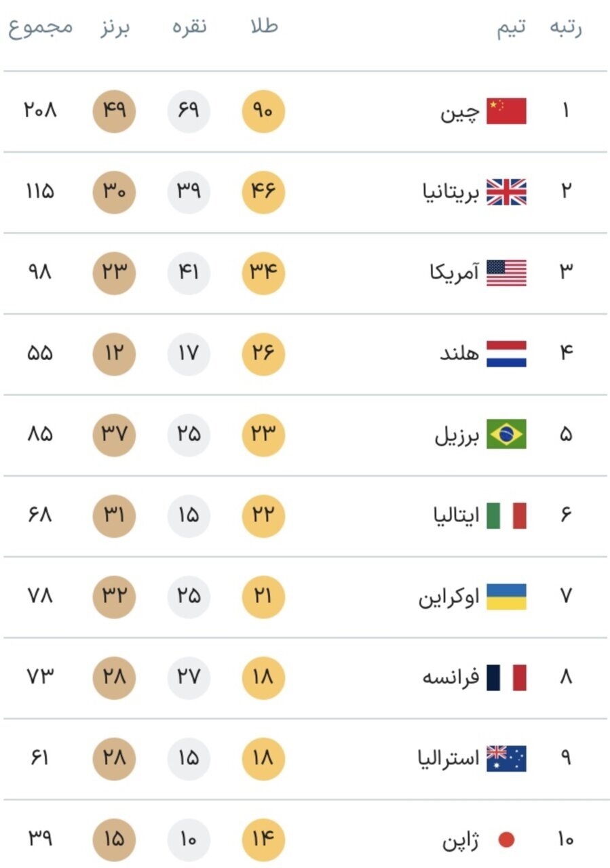This screenshot has height=868, width=610.
Task: Click Brazil's bronze medal count badge
Action: (x=114, y=434)
